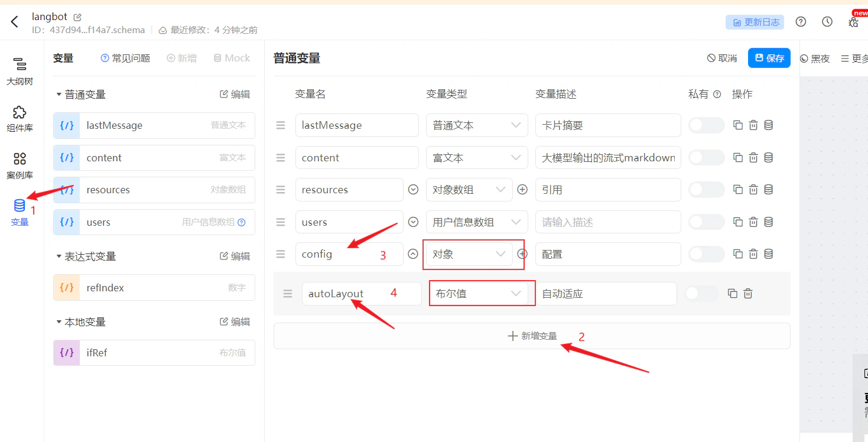Delete the users variable

coord(753,222)
